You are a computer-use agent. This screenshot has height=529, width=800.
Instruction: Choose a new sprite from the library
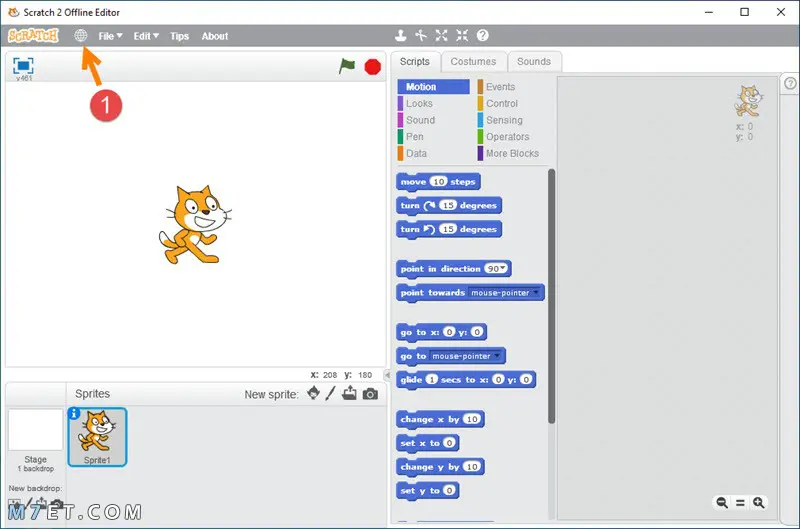tap(314, 393)
